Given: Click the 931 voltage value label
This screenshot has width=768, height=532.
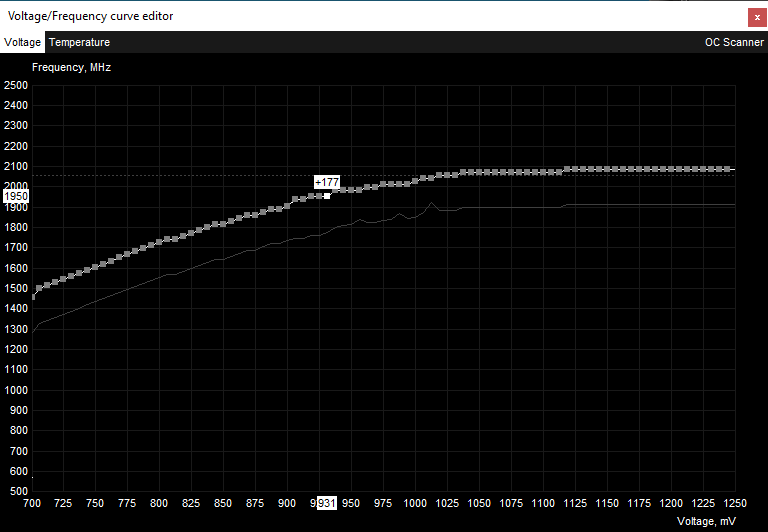Looking at the screenshot, I should pyautogui.click(x=327, y=503).
